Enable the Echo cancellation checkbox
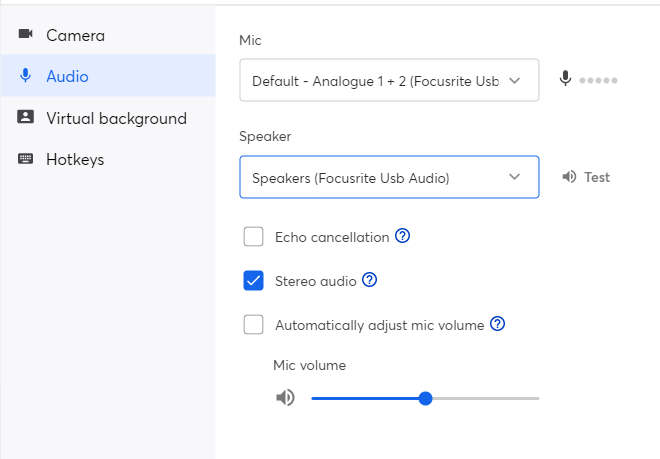The height and width of the screenshot is (459, 660). coord(254,237)
